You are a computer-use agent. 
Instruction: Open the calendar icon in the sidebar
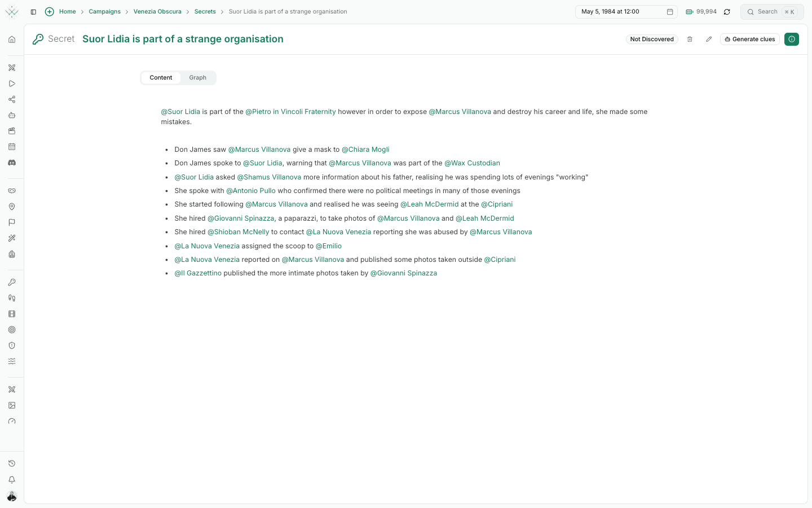(x=12, y=147)
